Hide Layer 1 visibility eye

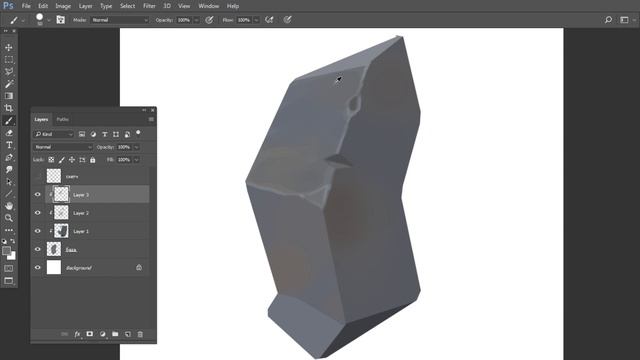38,231
